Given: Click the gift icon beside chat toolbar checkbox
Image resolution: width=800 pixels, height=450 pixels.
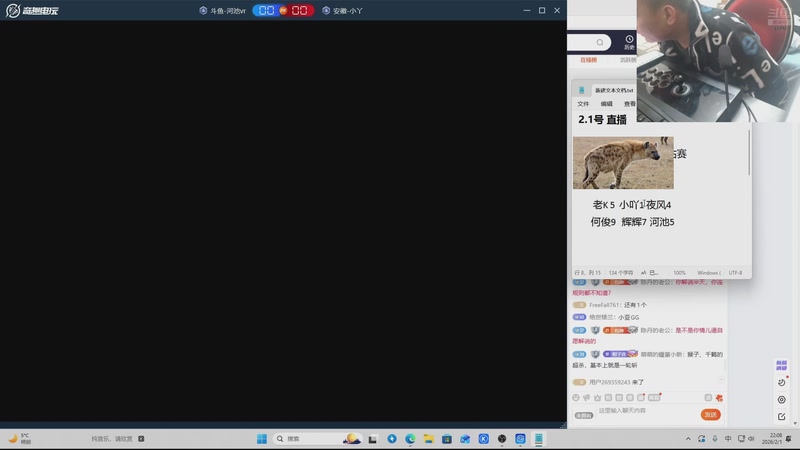Looking at the screenshot, I should click(719, 397).
